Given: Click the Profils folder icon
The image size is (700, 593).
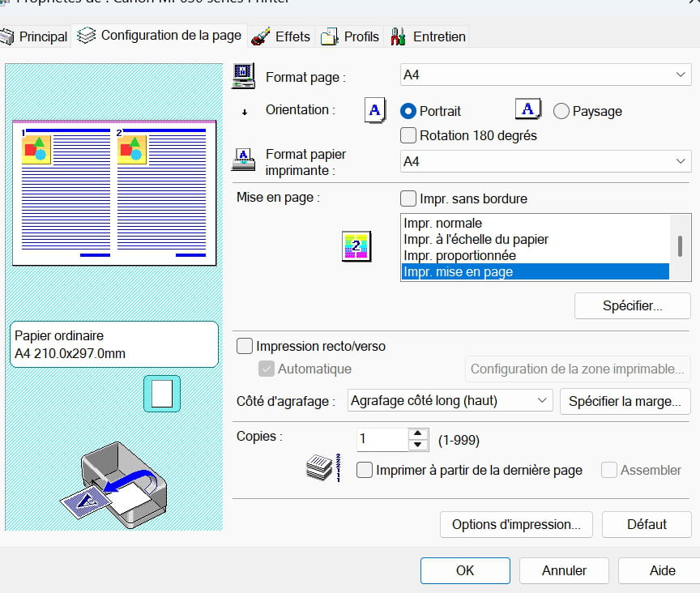Looking at the screenshot, I should (x=330, y=36).
